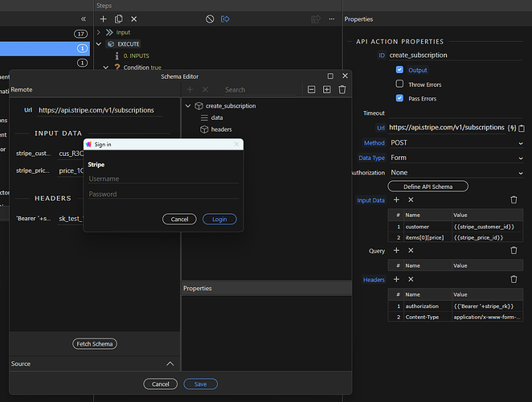
Task: Uncheck the Output checkbox
Action: point(399,70)
